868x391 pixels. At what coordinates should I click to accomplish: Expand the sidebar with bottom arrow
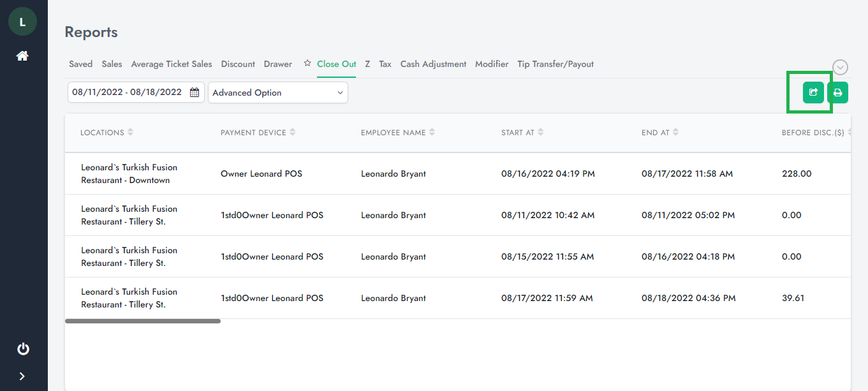(x=22, y=376)
